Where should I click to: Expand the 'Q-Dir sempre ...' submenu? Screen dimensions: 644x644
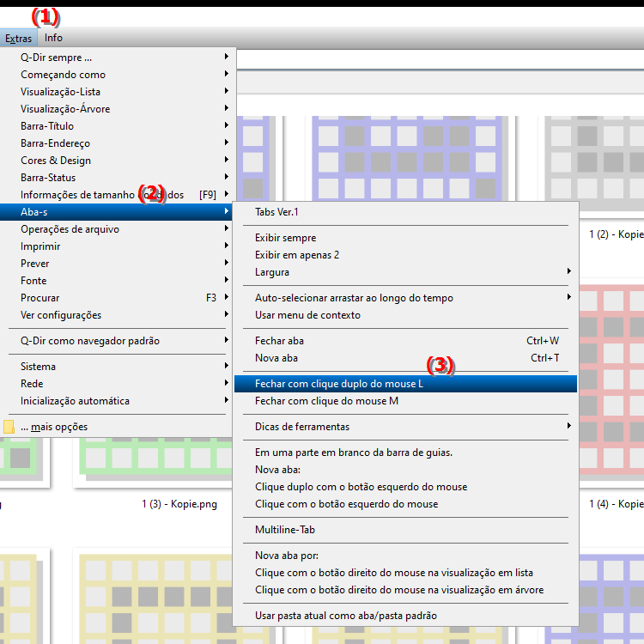[117, 58]
